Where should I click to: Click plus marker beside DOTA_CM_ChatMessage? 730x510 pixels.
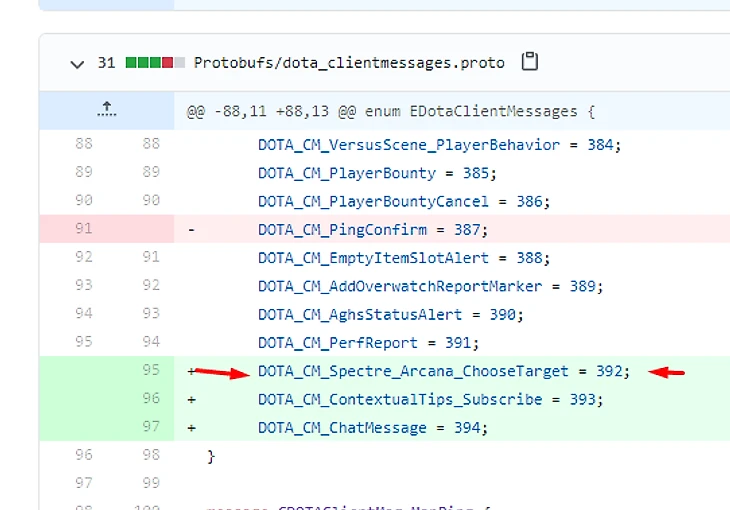coord(192,428)
